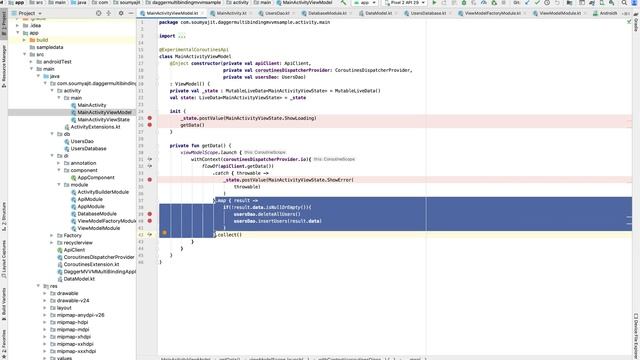Click the suspend call gutter icon on line 31
The image size is (640, 360).
click(x=150, y=159)
